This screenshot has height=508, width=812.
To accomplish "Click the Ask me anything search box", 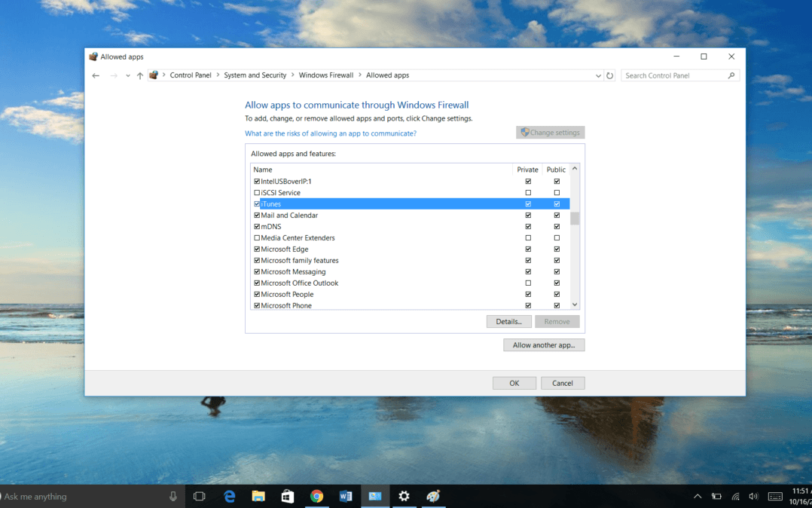I will click(92, 496).
